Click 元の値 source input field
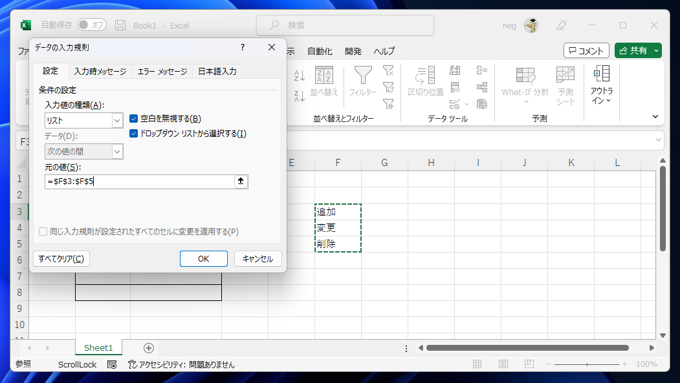Viewport: 680px width, 383px height. tap(139, 181)
